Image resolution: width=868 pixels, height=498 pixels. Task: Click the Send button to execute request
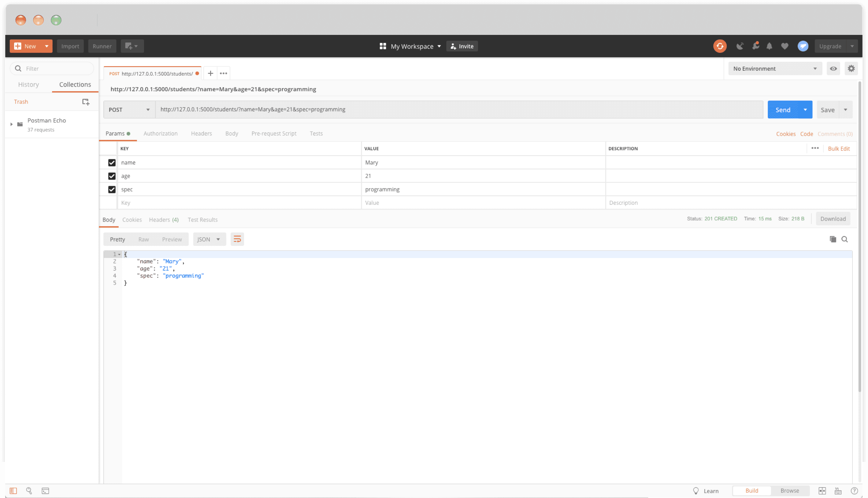pos(783,110)
